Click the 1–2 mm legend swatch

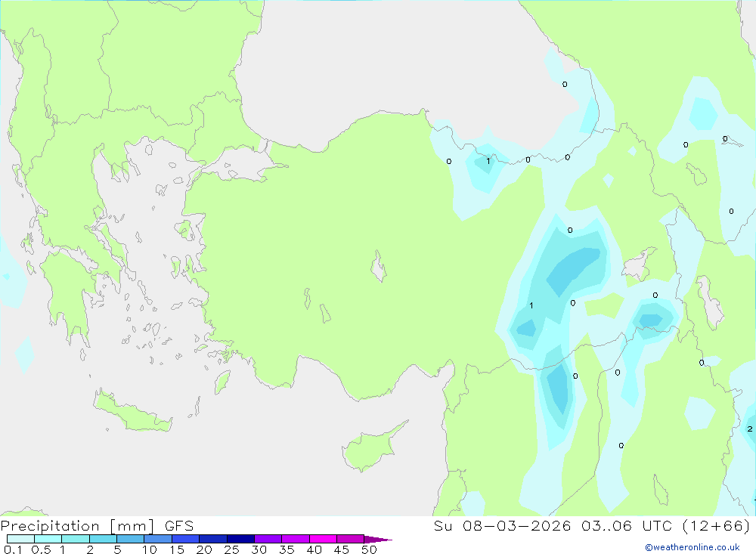[76, 539]
